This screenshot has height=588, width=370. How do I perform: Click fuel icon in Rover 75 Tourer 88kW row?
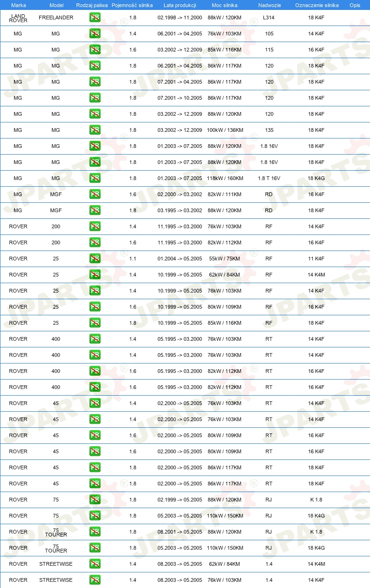click(95, 532)
